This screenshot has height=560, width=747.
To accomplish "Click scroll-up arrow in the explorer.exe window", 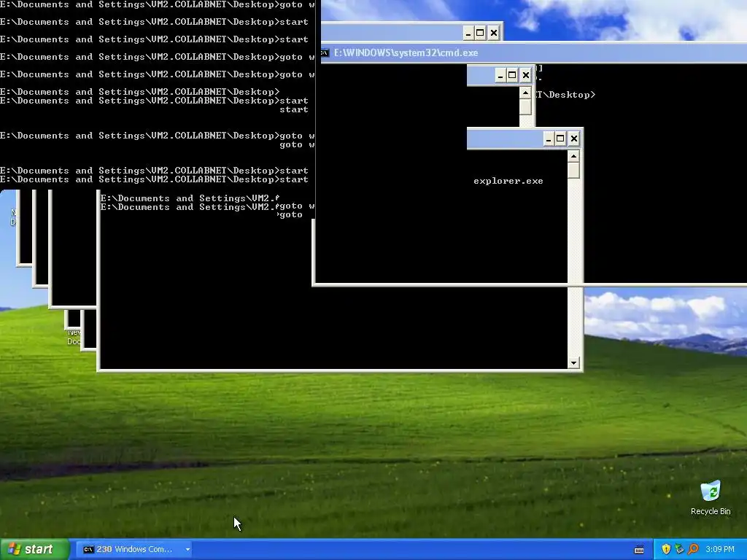I will 573,156.
